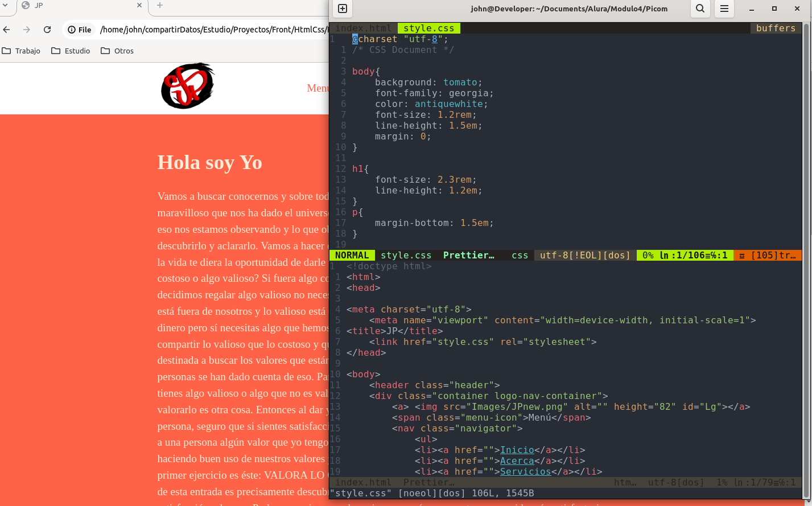The width and height of the screenshot is (812, 506).
Task: Click 1.2rem font-size value
Action: click(x=454, y=115)
